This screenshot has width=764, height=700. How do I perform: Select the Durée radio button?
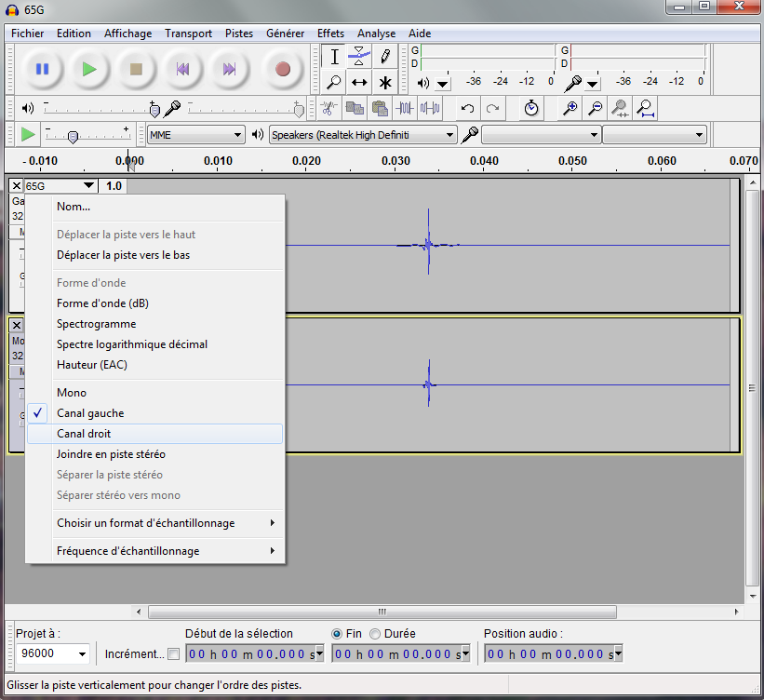coord(375,634)
